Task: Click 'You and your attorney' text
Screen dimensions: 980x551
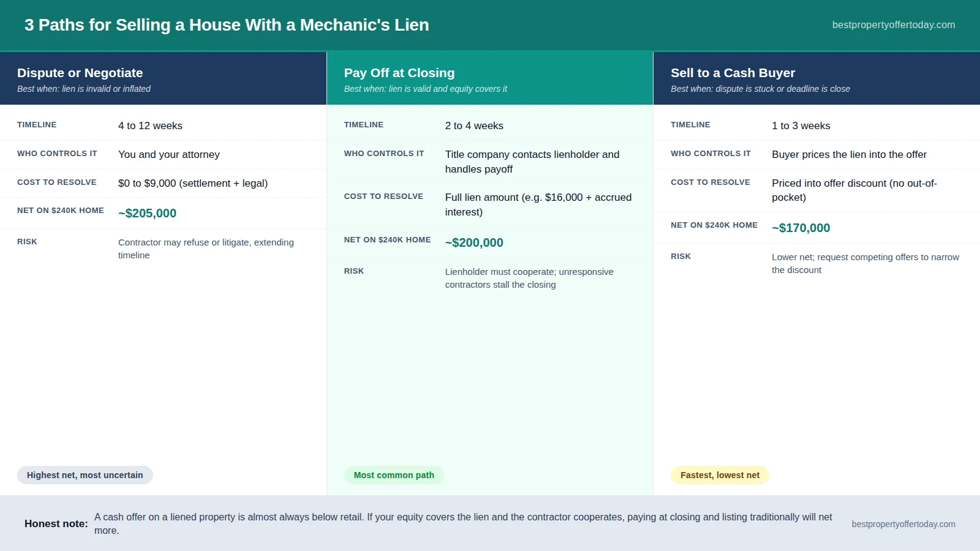Action: pos(169,154)
